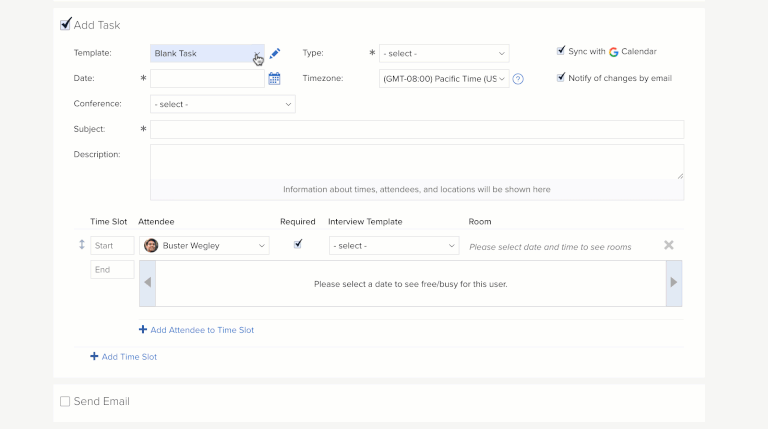Click Buster Wegley's avatar picture

(151, 245)
